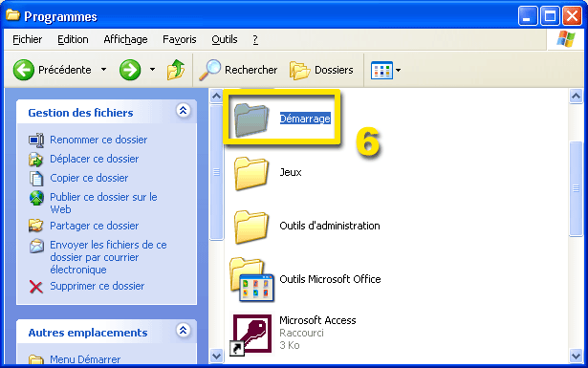
Task: Open the view mode dropdown arrow
Action: (x=399, y=70)
